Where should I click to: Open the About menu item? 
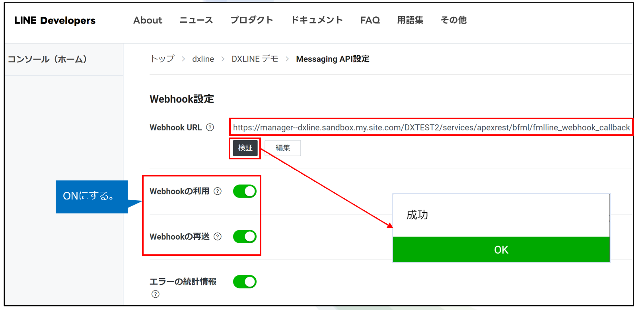click(x=148, y=20)
